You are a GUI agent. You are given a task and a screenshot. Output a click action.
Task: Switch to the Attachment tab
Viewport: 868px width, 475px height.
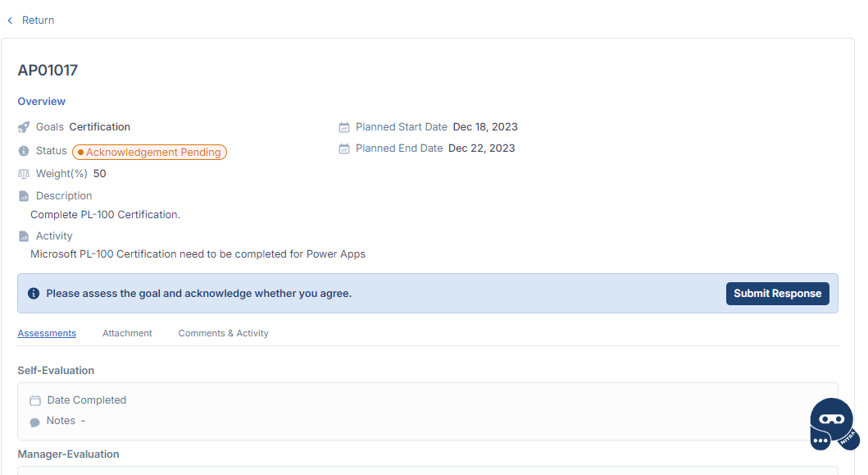point(127,333)
